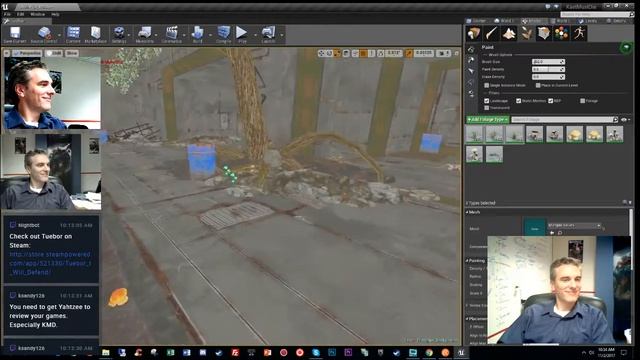The image size is (640, 360).
Task: Collapse the Placement section expander
Action: (x=467, y=319)
